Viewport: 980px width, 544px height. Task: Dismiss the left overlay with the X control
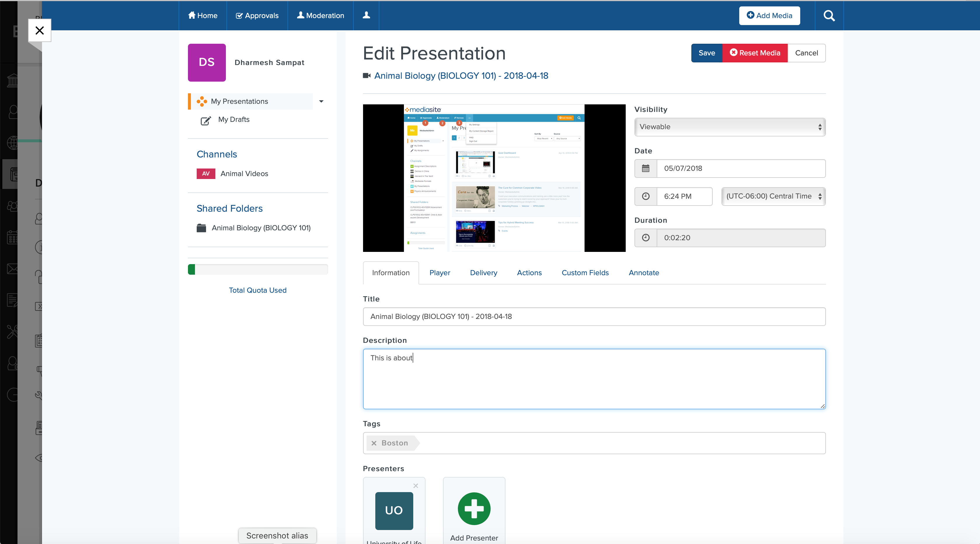click(40, 30)
